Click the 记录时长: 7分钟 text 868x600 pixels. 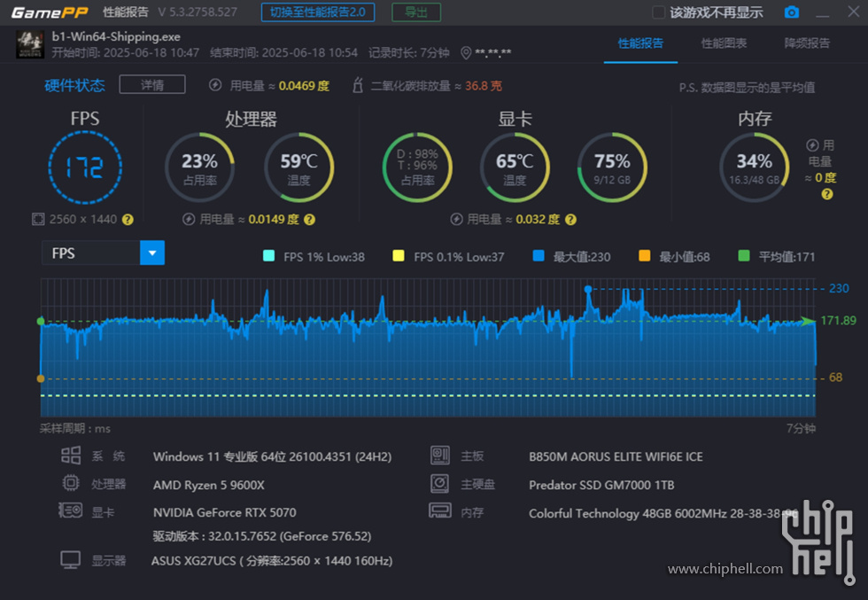coord(409,53)
